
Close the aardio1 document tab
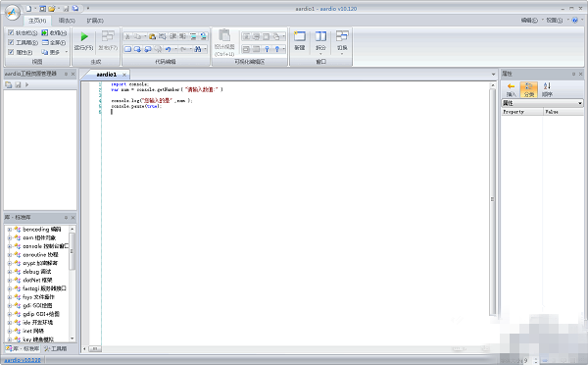tap(124, 75)
